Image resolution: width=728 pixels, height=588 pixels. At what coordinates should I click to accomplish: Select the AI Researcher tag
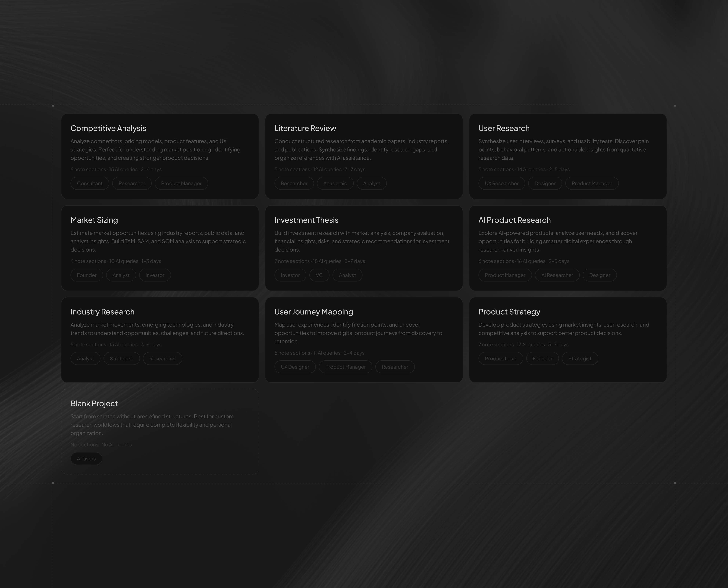[x=557, y=275]
